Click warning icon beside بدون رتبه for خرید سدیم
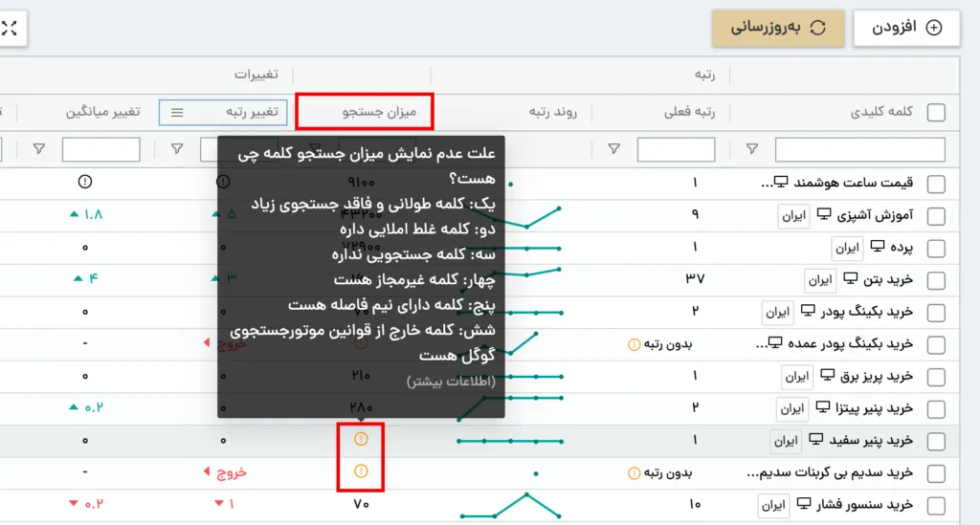The image size is (980, 525). [634, 473]
